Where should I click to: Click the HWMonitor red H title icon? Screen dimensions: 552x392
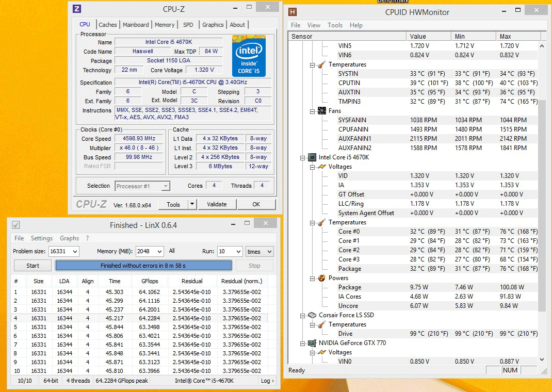tap(293, 12)
